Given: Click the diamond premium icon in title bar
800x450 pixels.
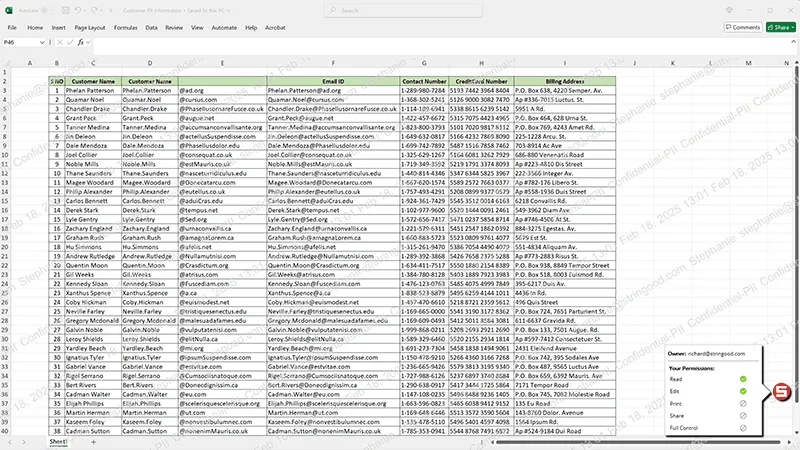Looking at the screenshot, I should [729, 10].
